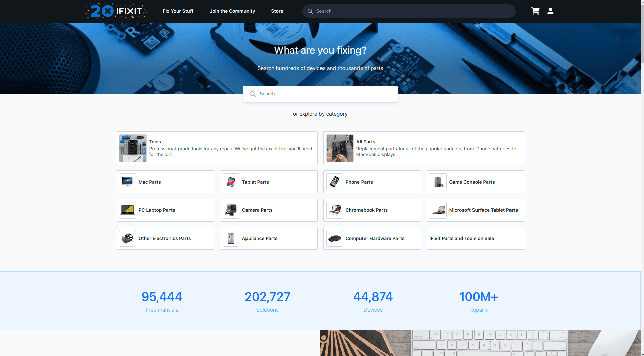Click the Microsoft Surface tablet icon
The width and height of the screenshot is (644, 356).
point(438,210)
